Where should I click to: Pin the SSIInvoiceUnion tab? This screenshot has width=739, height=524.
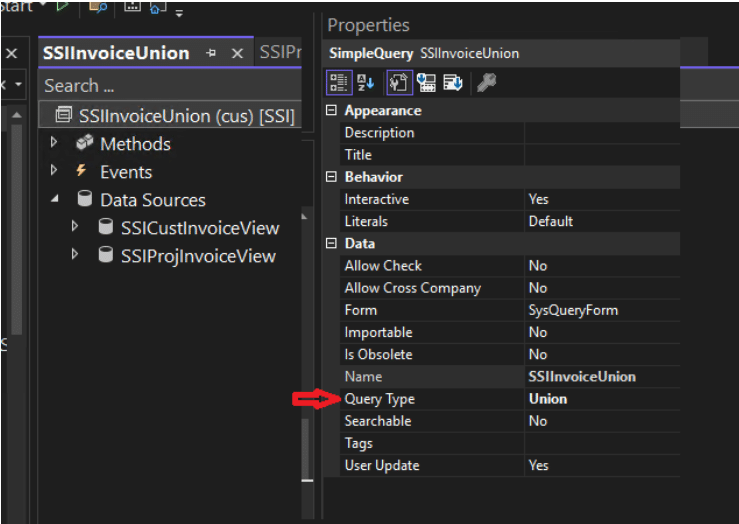211,53
